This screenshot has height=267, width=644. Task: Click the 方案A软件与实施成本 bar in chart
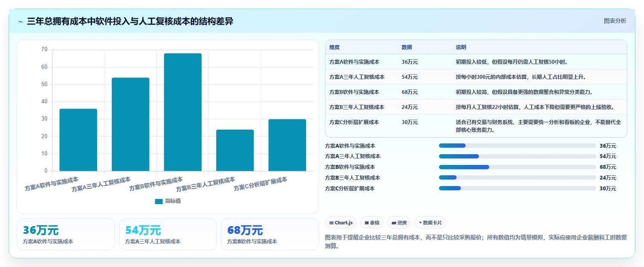pos(78,140)
